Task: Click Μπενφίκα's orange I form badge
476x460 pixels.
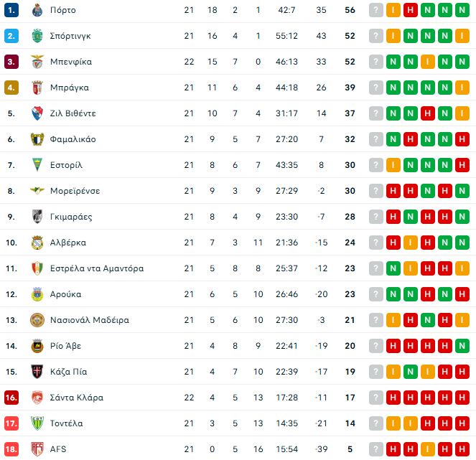Action: point(428,62)
